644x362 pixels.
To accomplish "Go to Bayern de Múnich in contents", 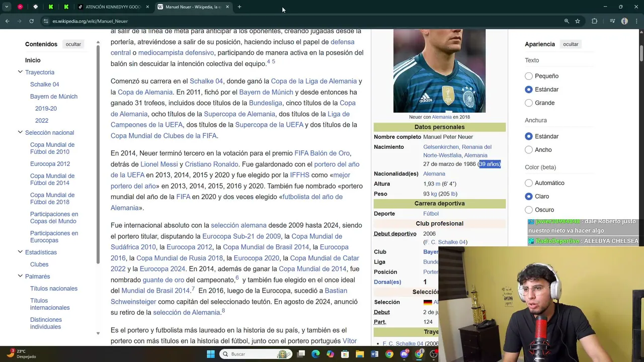I will click(x=54, y=97).
